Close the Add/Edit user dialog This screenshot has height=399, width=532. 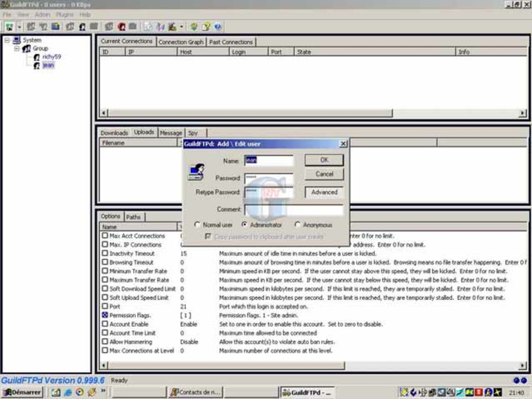pos(343,144)
